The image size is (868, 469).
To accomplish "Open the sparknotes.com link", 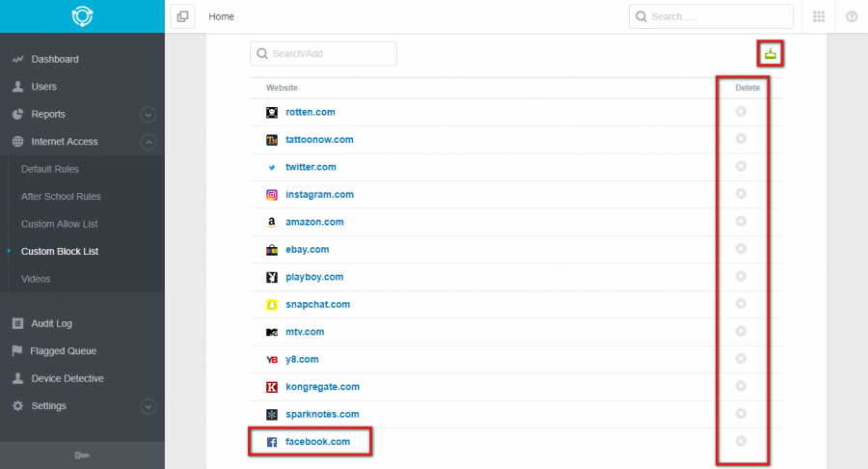I will tap(322, 414).
